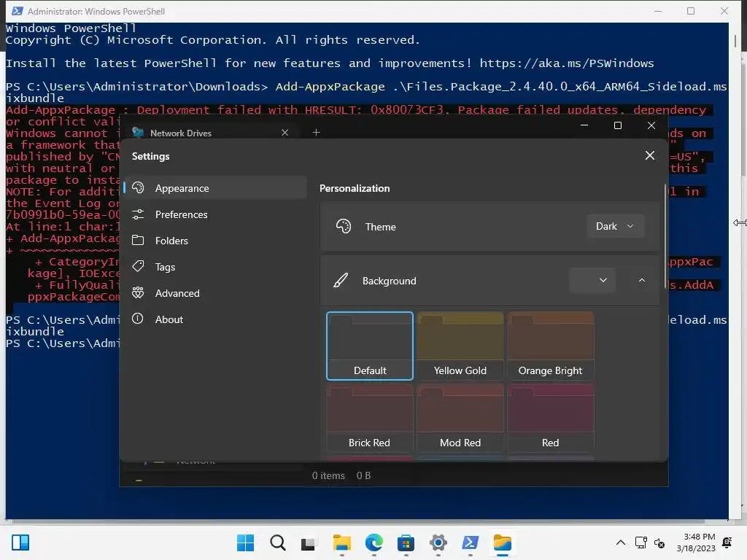The width and height of the screenshot is (747, 560).
Task: Open the Background color dropdown
Action: (x=592, y=280)
